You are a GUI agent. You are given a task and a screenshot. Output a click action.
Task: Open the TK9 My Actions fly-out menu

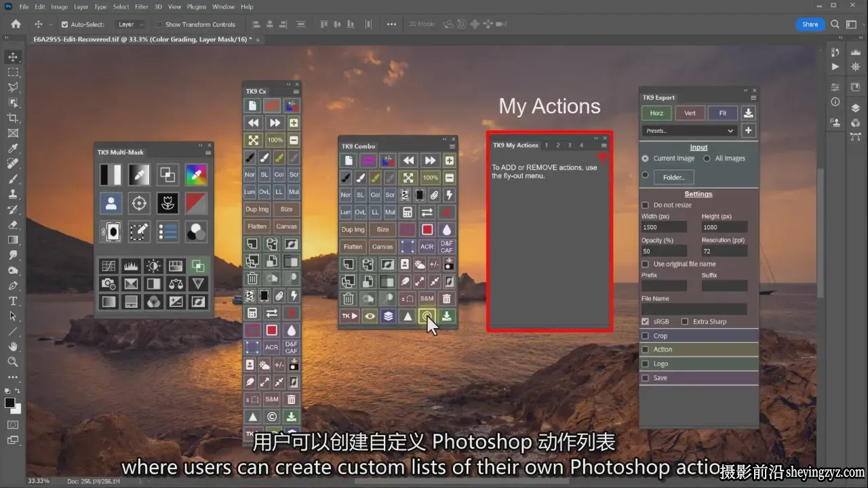604,146
